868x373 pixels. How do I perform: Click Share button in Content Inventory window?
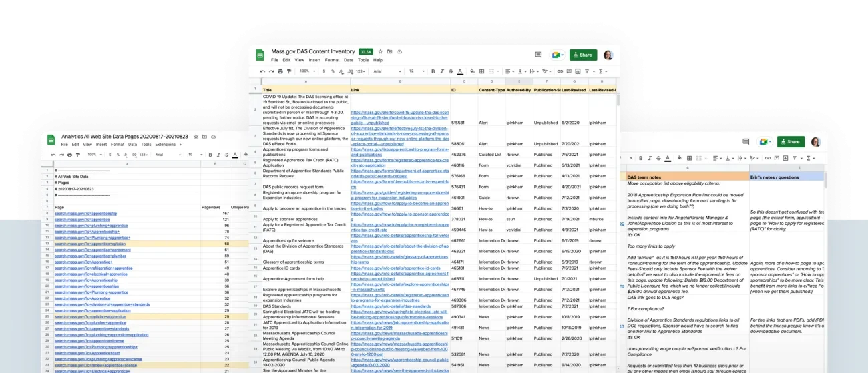tap(583, 55)
